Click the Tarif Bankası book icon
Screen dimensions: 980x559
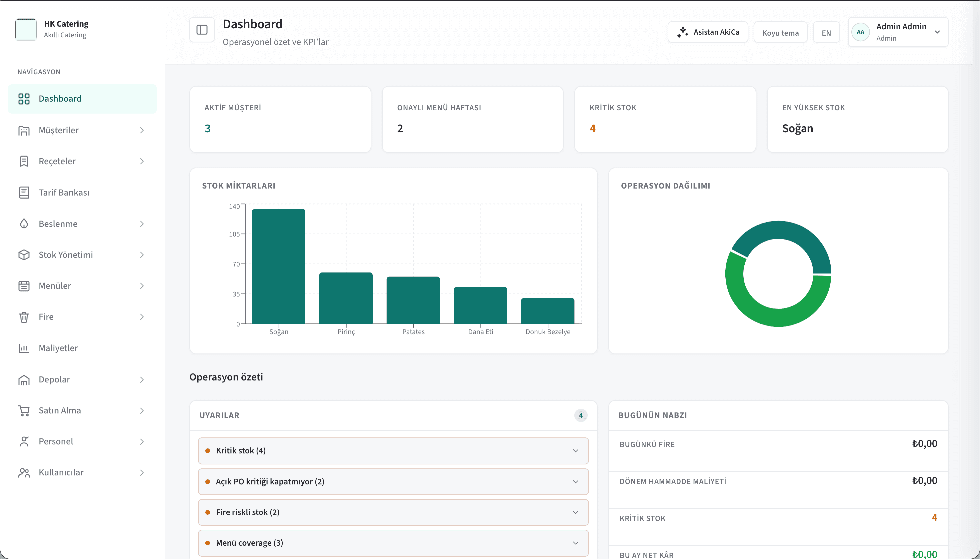click(x=24, y=192)
